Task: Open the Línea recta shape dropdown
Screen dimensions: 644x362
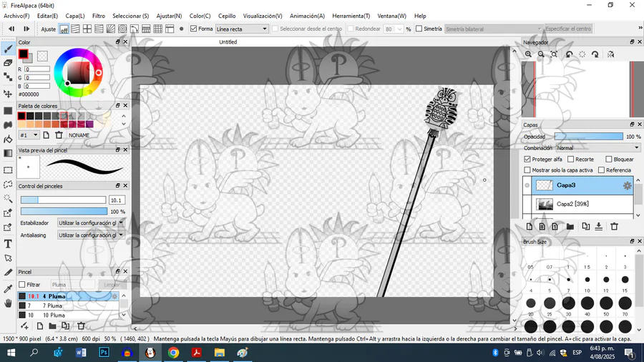Action: coord(242,29)
